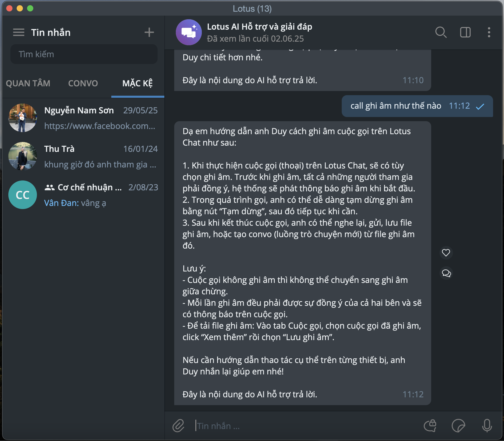Click the microphone voice message icon
The width and height of the screenshot is (504, 441).
(x=487, y=426)
